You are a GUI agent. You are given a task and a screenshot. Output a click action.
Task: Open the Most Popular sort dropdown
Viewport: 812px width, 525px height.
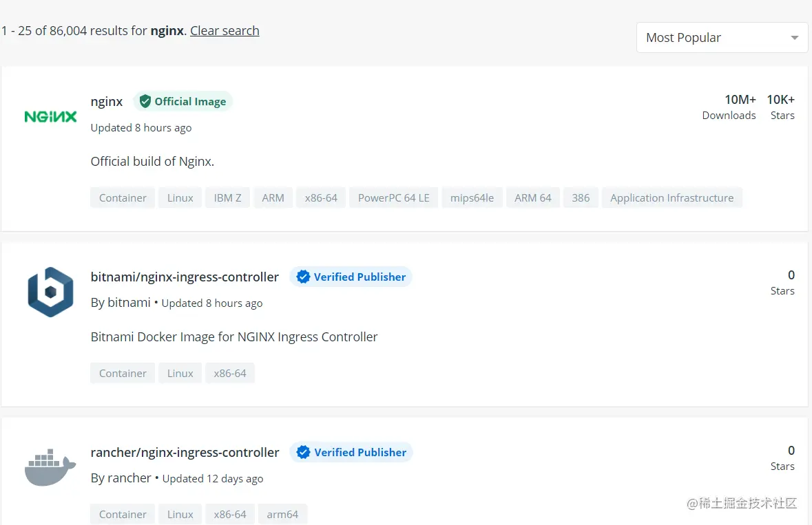click(722, 37)
